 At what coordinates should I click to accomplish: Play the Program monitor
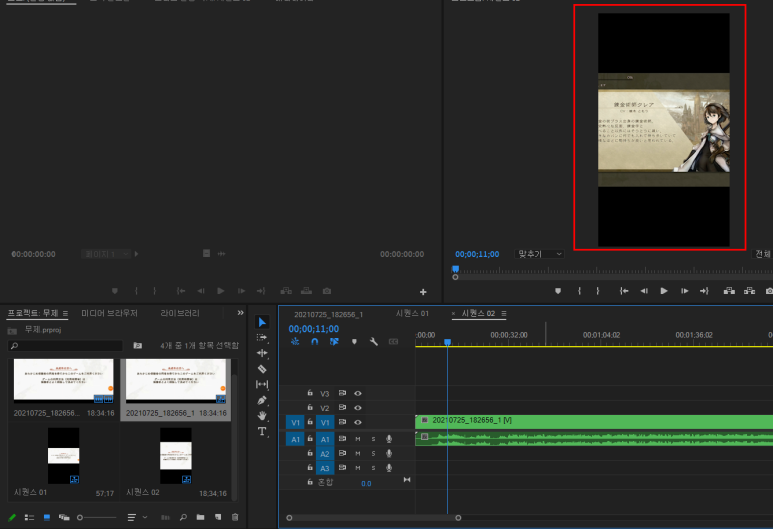(664, 291)
